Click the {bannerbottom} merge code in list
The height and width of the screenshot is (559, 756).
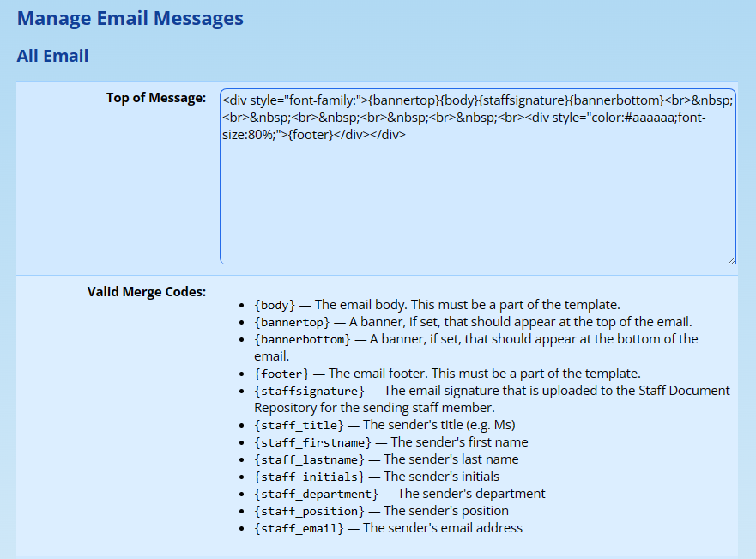302,339
